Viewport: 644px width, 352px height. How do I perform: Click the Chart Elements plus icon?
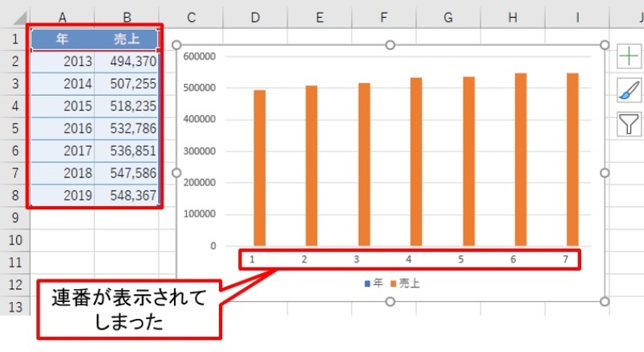pos(629,56)
